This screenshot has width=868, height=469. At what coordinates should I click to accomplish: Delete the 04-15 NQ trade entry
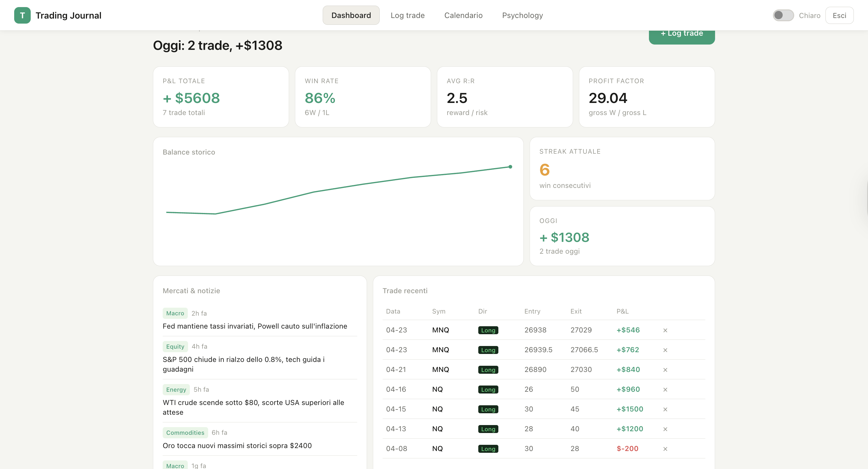[665, 409]
